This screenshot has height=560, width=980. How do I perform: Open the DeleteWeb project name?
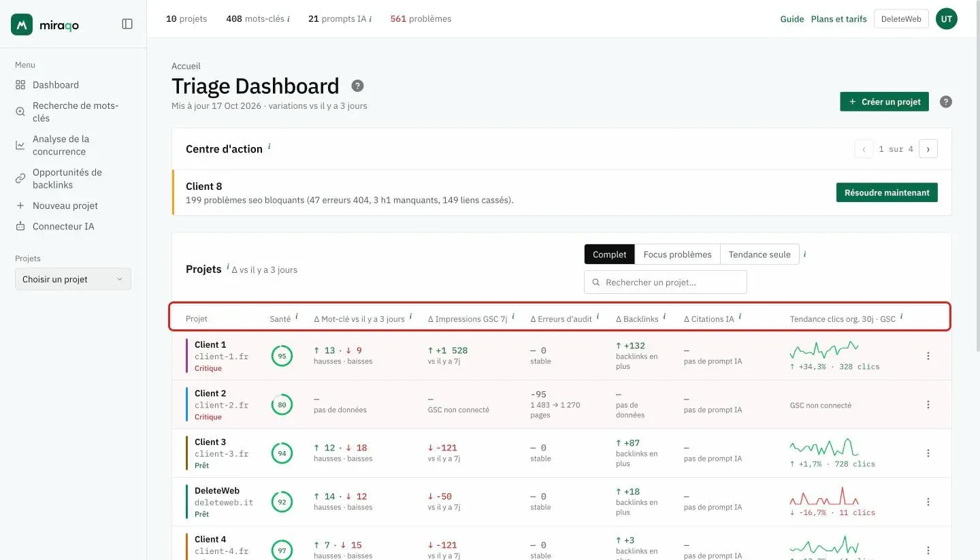217,491
